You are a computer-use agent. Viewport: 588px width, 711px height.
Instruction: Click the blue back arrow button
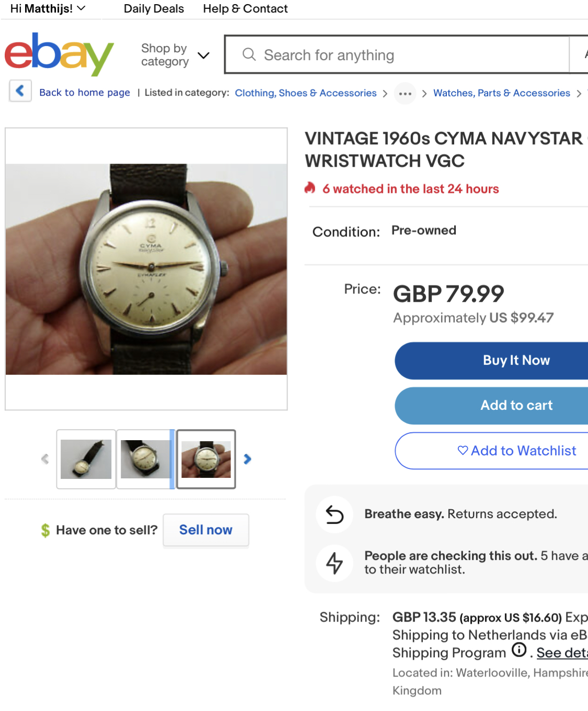coord(20,91)
